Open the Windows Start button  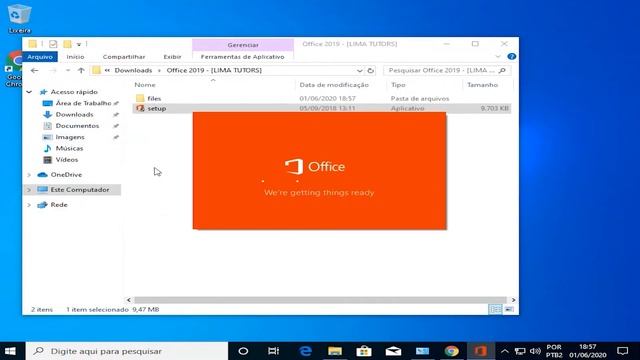(x=11, y=351)
